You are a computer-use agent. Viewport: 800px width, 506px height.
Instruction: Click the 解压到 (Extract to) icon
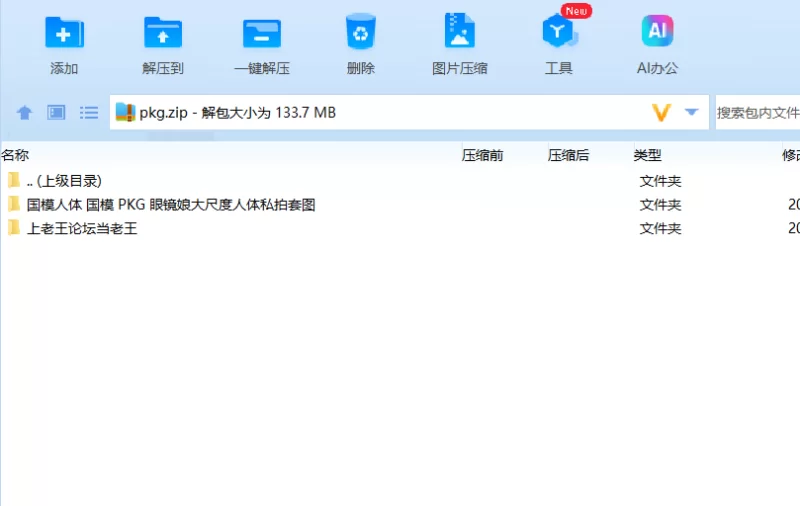[x=163, y=34]
